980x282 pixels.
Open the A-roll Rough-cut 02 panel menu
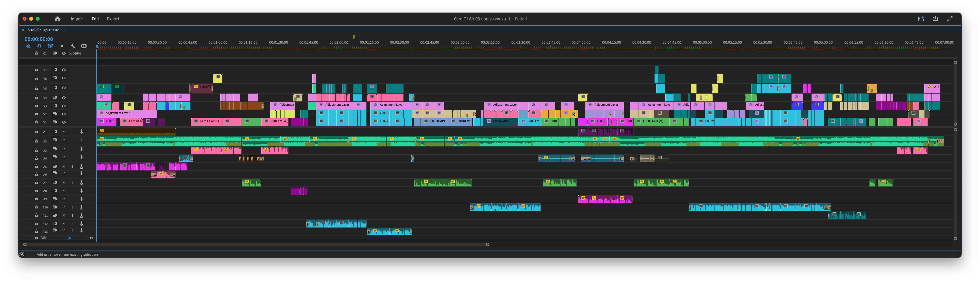(64, 30)
